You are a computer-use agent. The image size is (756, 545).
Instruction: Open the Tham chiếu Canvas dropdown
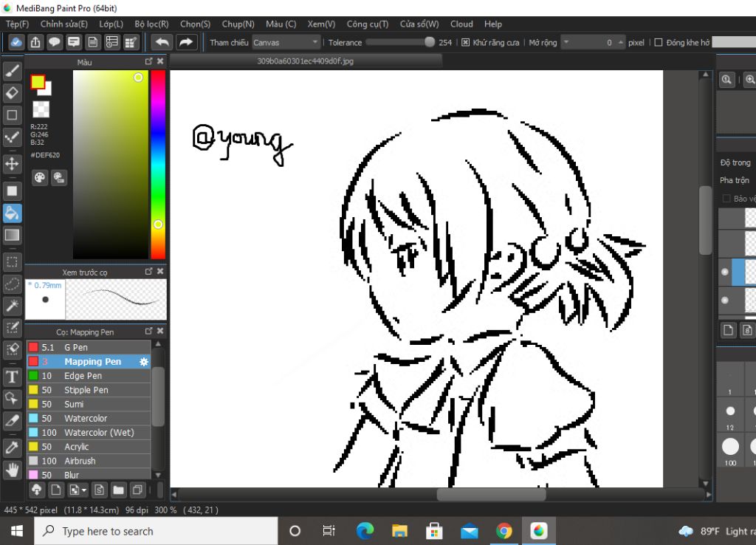click(x=286, y=42)
